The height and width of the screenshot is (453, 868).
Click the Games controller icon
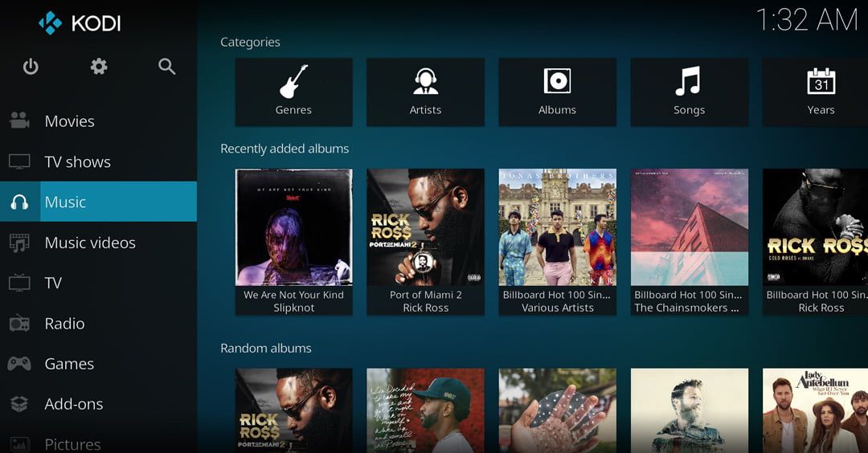pyautogui.click(x=19, y=363)
